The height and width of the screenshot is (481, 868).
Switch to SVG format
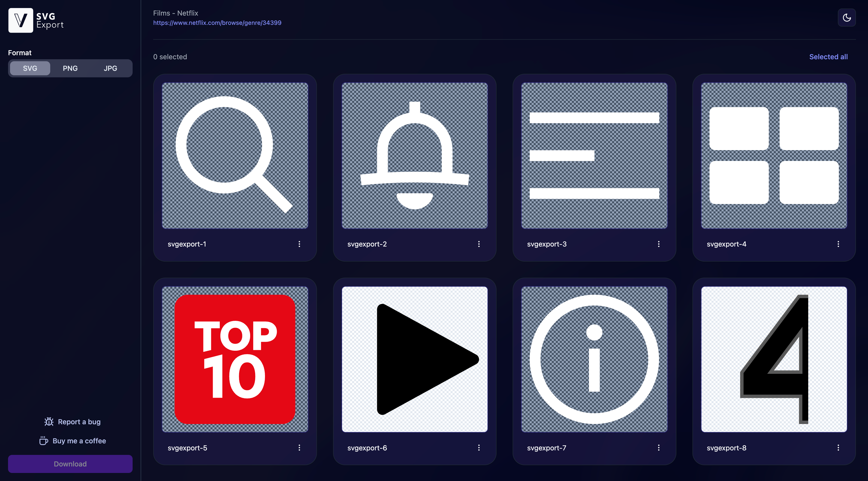coord(30,68)
